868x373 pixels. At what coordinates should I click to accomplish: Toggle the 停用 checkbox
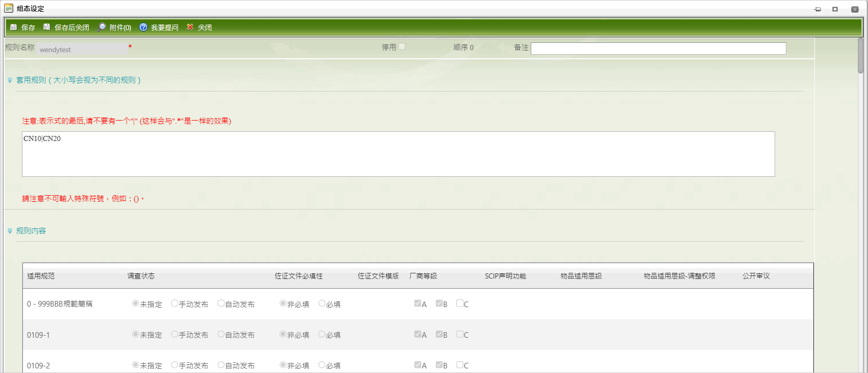[x=402, y=46]
